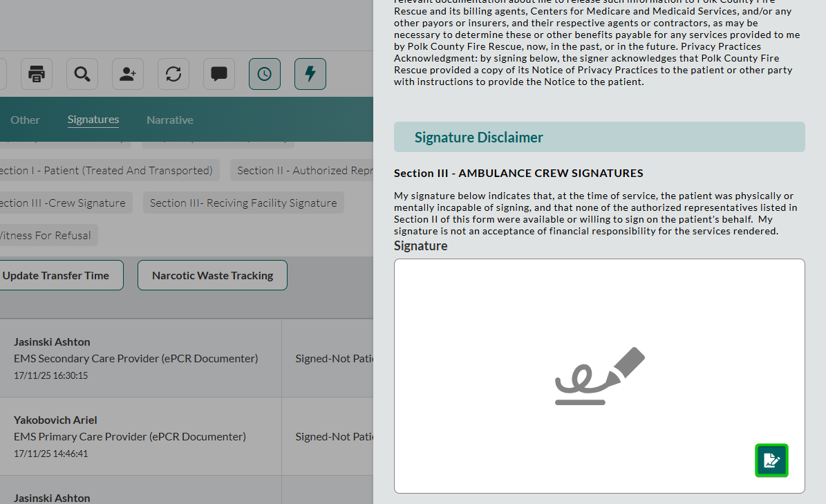Select the Signatures tab
826x504 pixels.
coord(93,120)
